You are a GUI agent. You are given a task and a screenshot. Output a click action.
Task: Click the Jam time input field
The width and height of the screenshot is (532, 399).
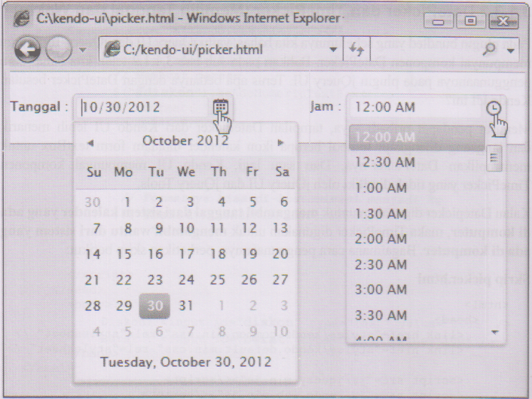tap(414, 108)
